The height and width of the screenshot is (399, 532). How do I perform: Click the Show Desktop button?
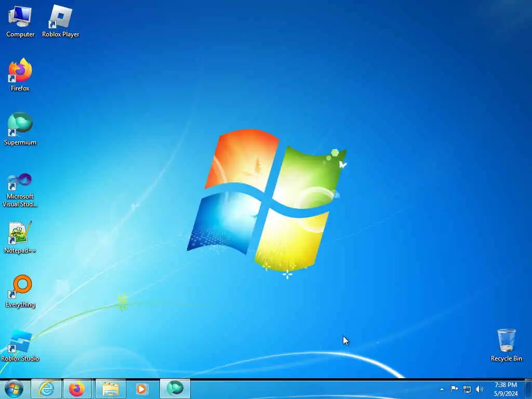point(528,389)
